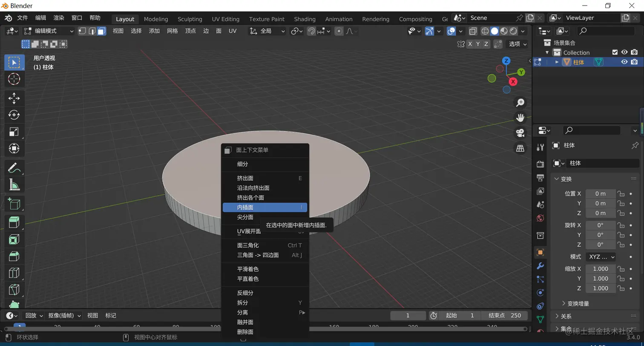Viewport: 644px width, 346px height.
Task: Select the Knife tool
Action: 14,290
